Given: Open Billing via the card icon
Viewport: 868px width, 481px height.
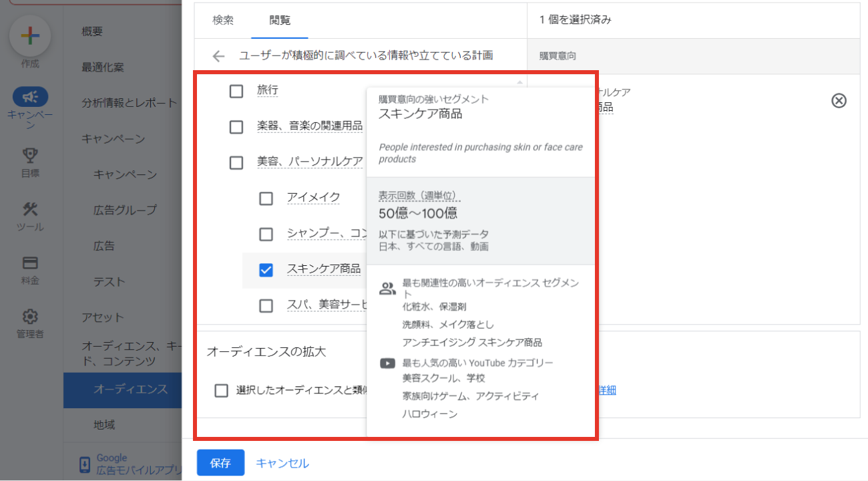Looking at the screenshot, I should pyautogui.click(x=30, y=263).
